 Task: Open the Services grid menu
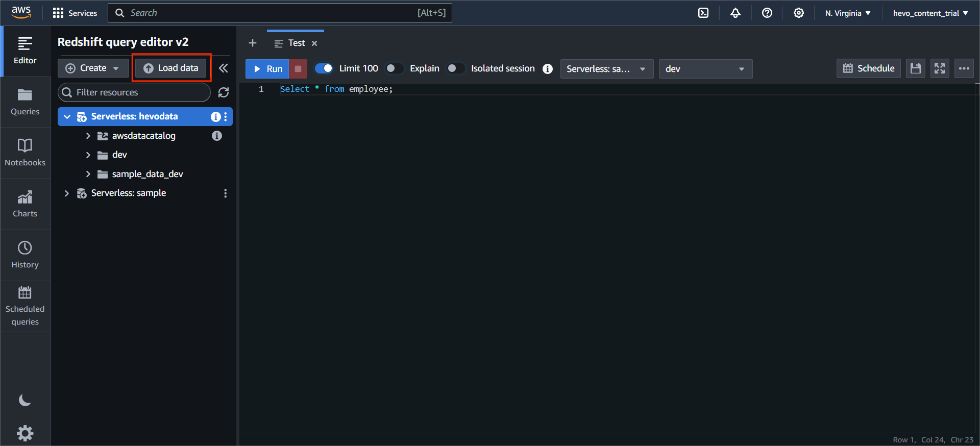(75, 13)
